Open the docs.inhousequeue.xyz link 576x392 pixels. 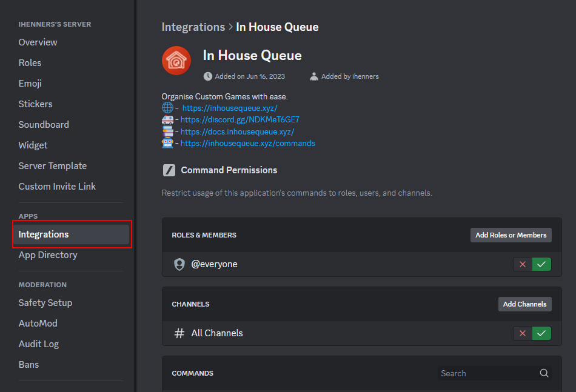click(237, 131)
